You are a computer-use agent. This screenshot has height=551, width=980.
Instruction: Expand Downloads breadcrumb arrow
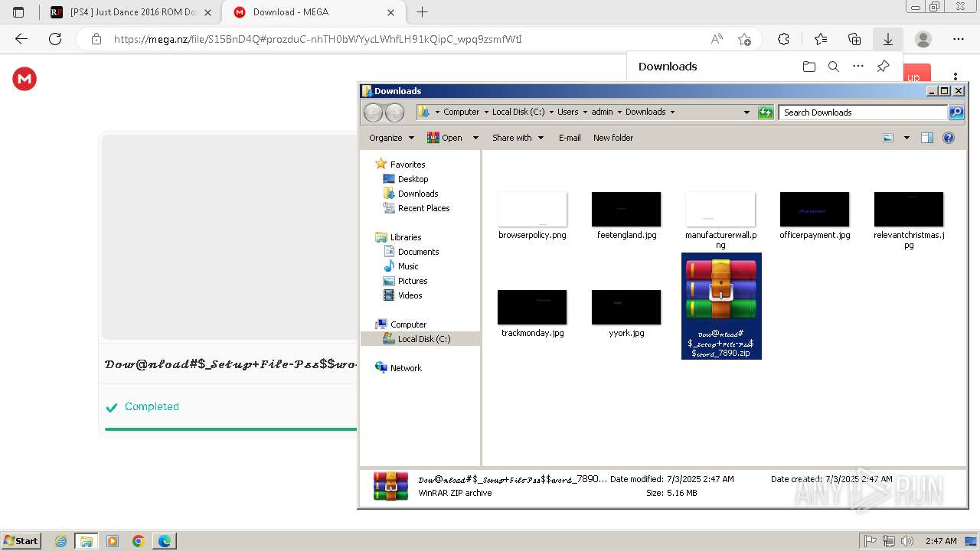point(672,112)
